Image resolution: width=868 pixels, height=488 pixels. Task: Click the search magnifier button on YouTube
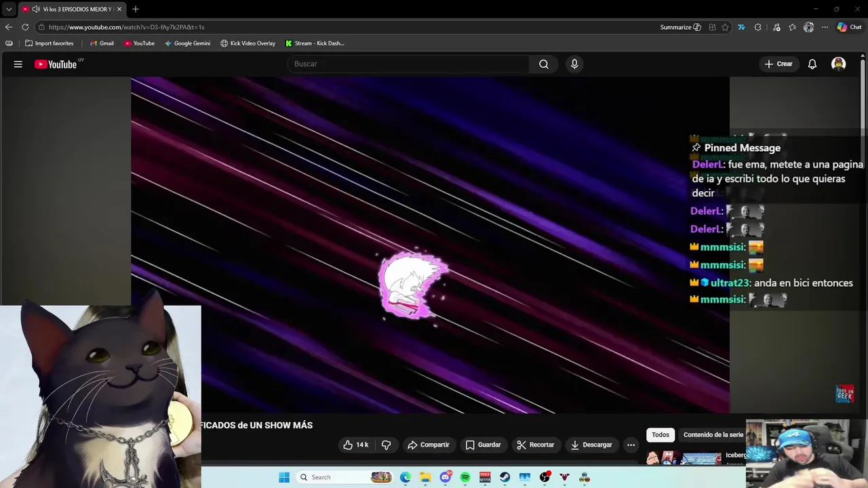point(544,64)
